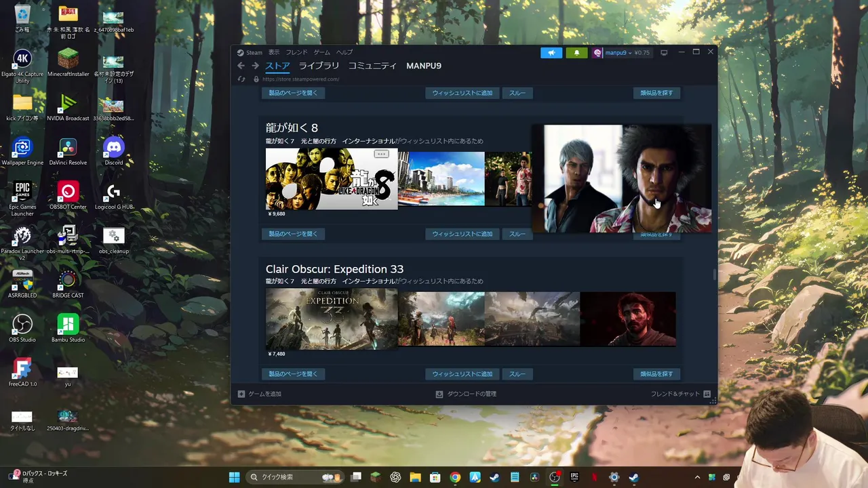Click the ¥7,480 price label

tap(277, 354)
